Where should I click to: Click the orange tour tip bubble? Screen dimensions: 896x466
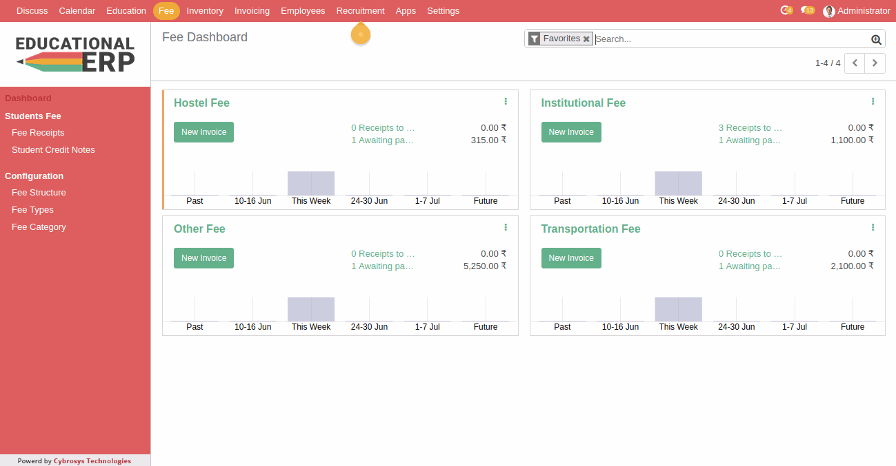[x=361, y=34]
